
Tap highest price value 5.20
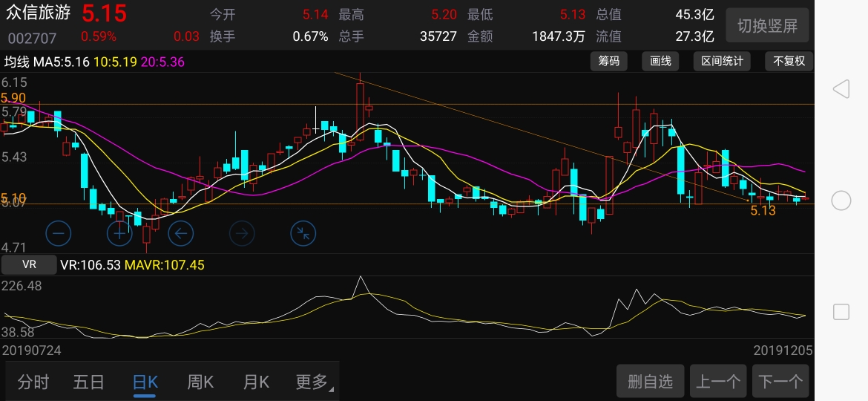[x=444, y=14]
